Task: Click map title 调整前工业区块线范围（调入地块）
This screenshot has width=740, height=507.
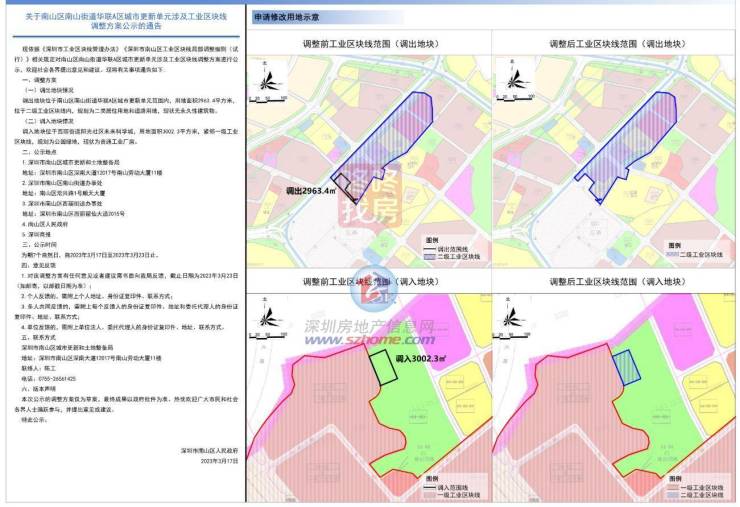Action: [371, 282]
